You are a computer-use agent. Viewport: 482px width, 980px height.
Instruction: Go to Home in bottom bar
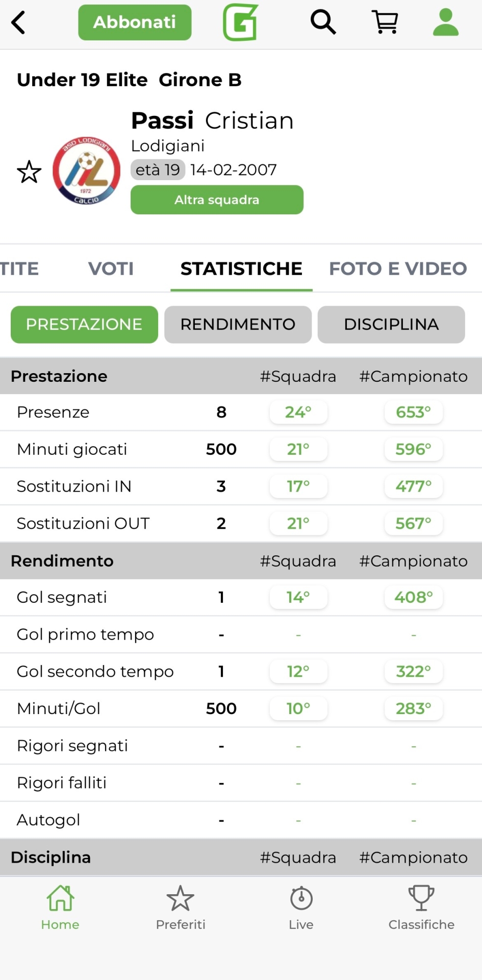60,907
